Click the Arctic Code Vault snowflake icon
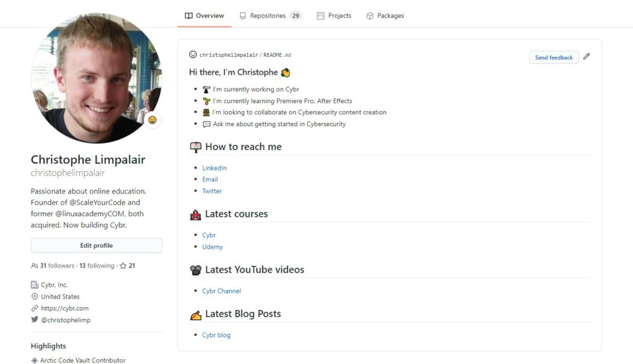This screenshot has height=364, width=633. [x=35, y=360]
